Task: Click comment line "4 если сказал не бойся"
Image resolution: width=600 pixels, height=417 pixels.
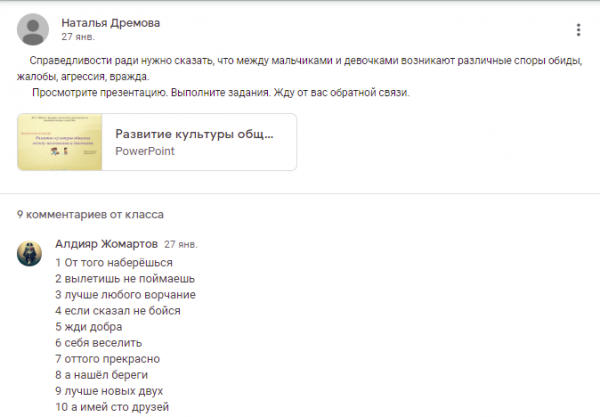Action: pyautogui.click(x=118, y=310)
